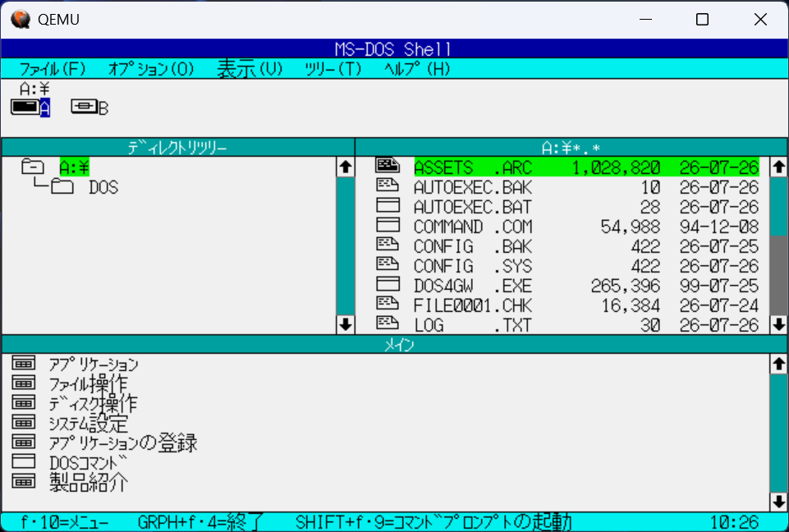Select 製品紹介 label

(89, 483)
